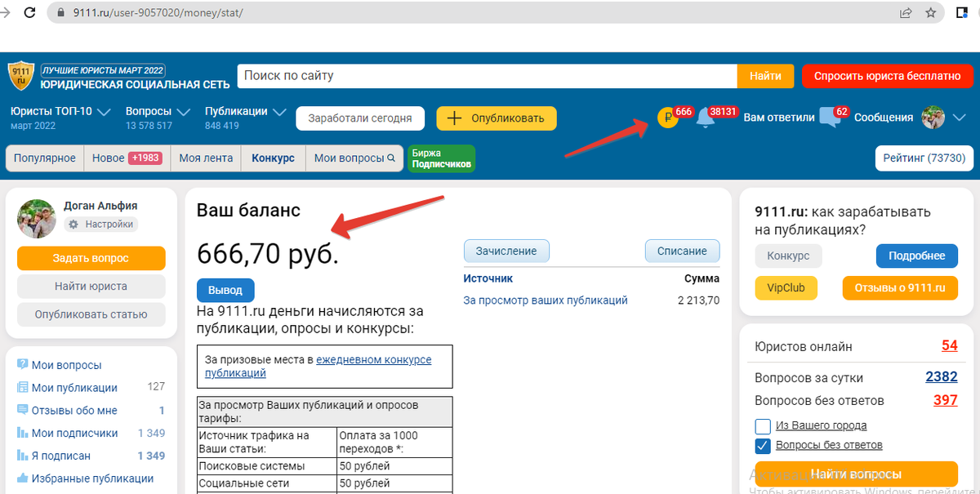Click Юристов онлайн count 54

(949, 345)
